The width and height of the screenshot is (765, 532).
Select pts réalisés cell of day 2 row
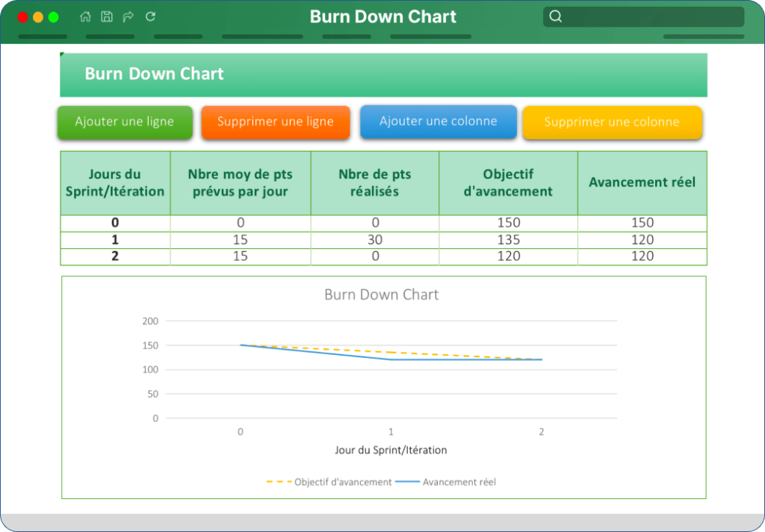[375, 257]
